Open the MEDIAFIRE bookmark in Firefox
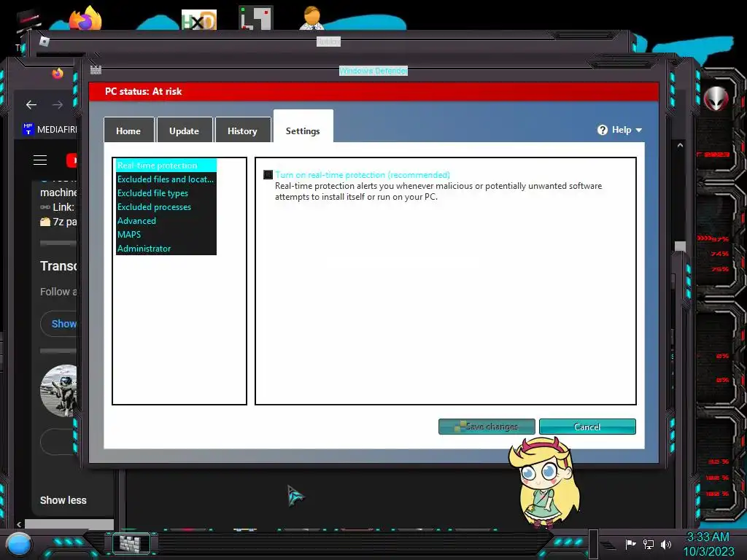Screen dimensions: 747x560 coord(50,129)
